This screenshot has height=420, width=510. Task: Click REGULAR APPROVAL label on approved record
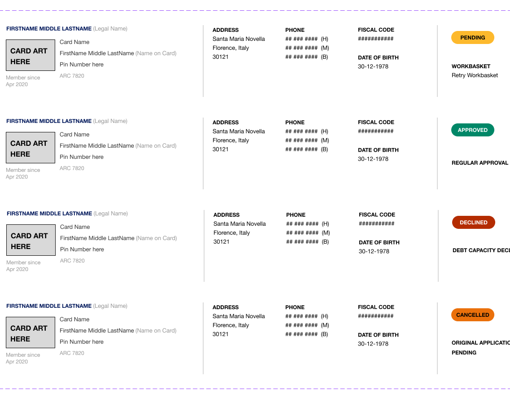[480, 163]
